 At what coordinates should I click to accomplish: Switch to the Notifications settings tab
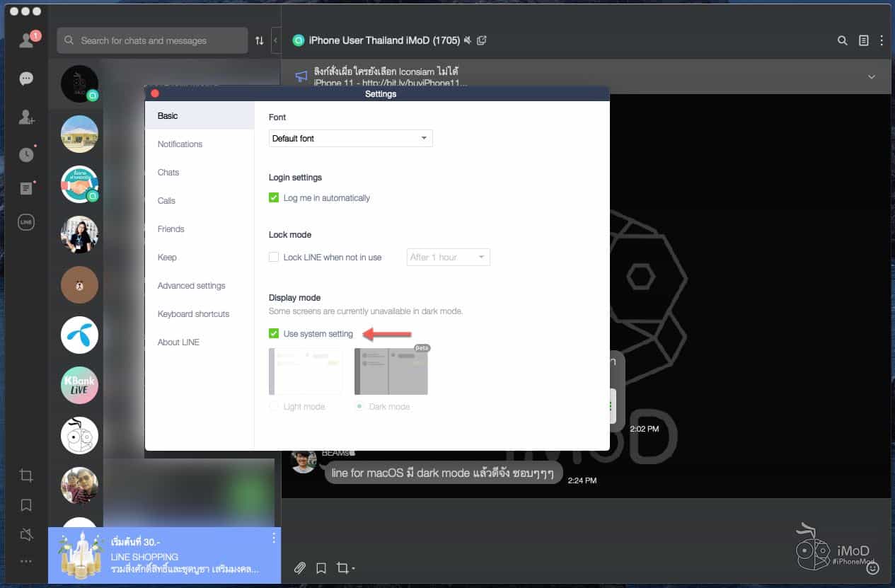tap(180, 144)
